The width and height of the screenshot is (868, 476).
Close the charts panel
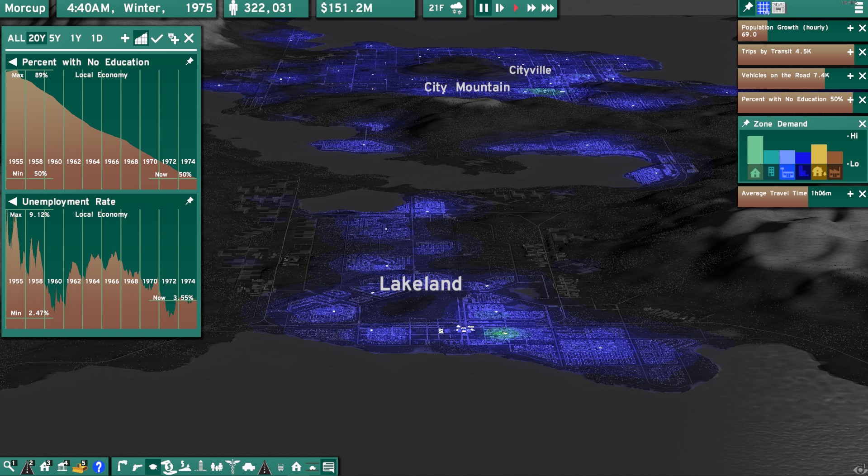[189, 38]
